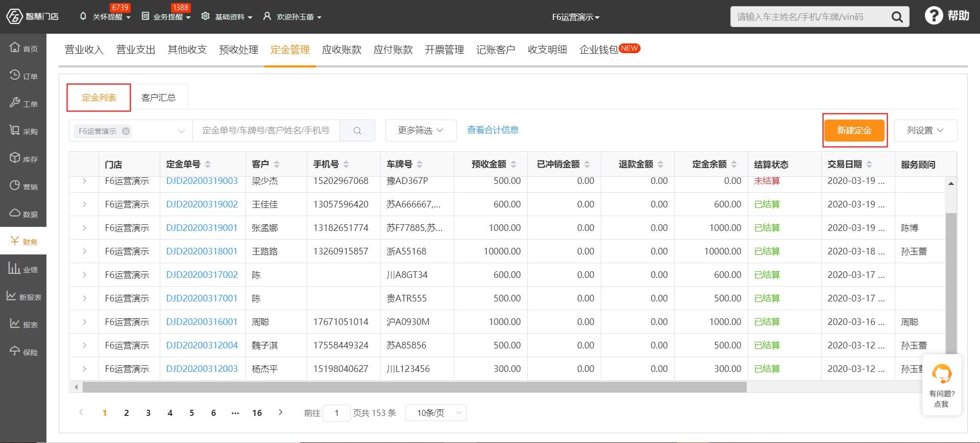The height and width of the screenshot is (443, 980).
Task: Expand row DJD20200318001 details
Action: click(85, 251)
